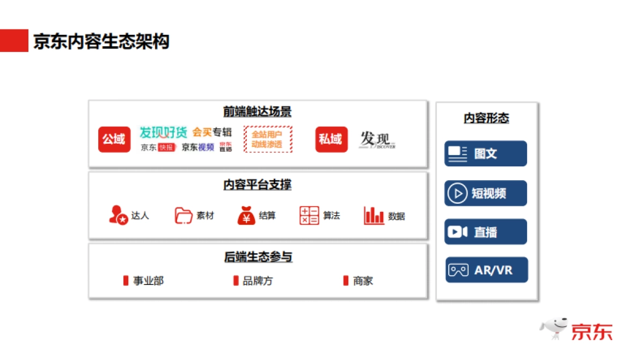The height and width of the screenshot is (362, 644).
Task: Click the 京东快报 label
Action: tap(158, 147)
